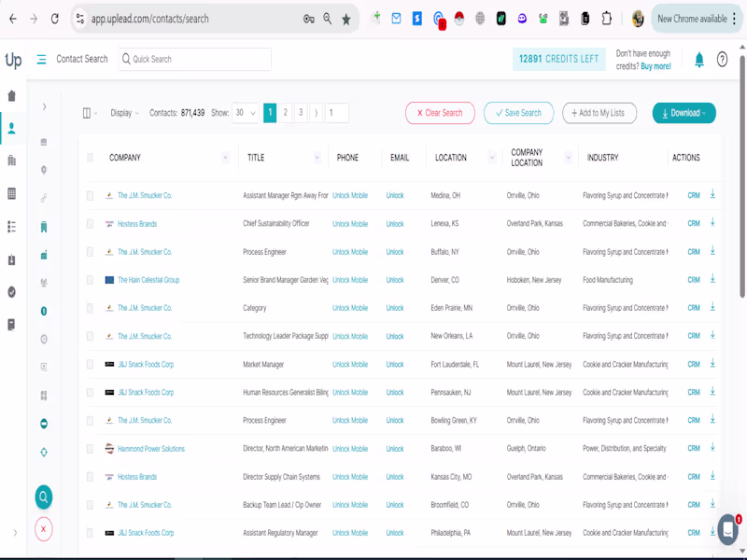Click the Clear Search button
This screenshot has width=747, height=560.
coord(437,112)
